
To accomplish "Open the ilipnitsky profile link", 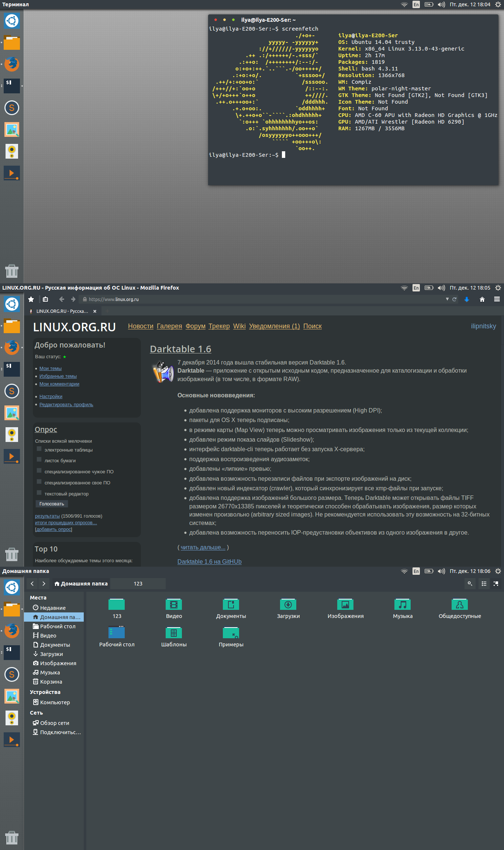I will coord(483,326).
